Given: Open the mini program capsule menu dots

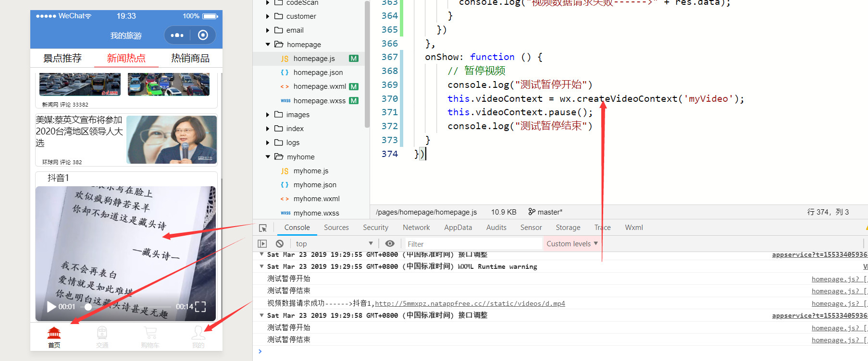Looking at the screenshot, I should coord(177,35).
